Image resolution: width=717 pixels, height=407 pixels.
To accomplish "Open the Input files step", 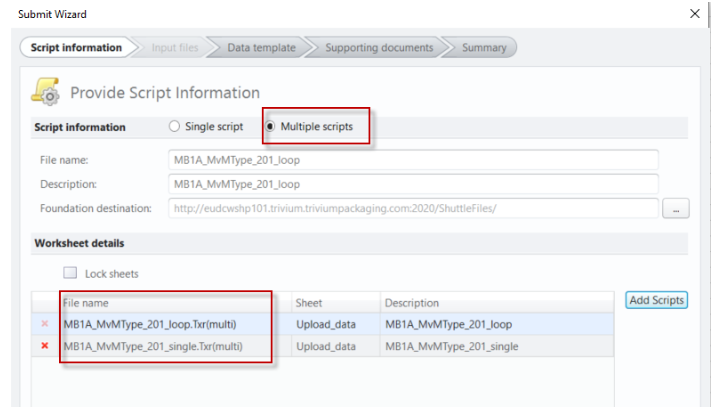I will 175,47.
